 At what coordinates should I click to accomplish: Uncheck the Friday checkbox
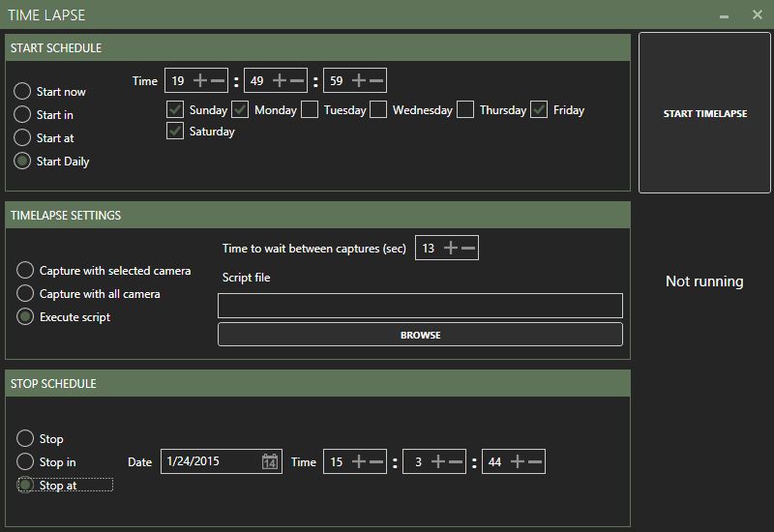tap(539, 109)
